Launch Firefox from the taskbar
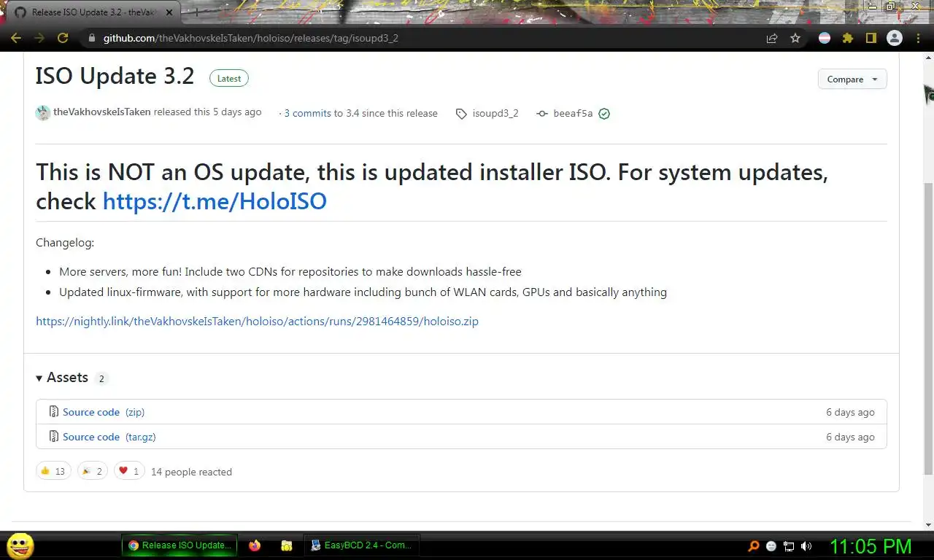The width and height of the screenshot is (934, 560). (x=255, y=545)
